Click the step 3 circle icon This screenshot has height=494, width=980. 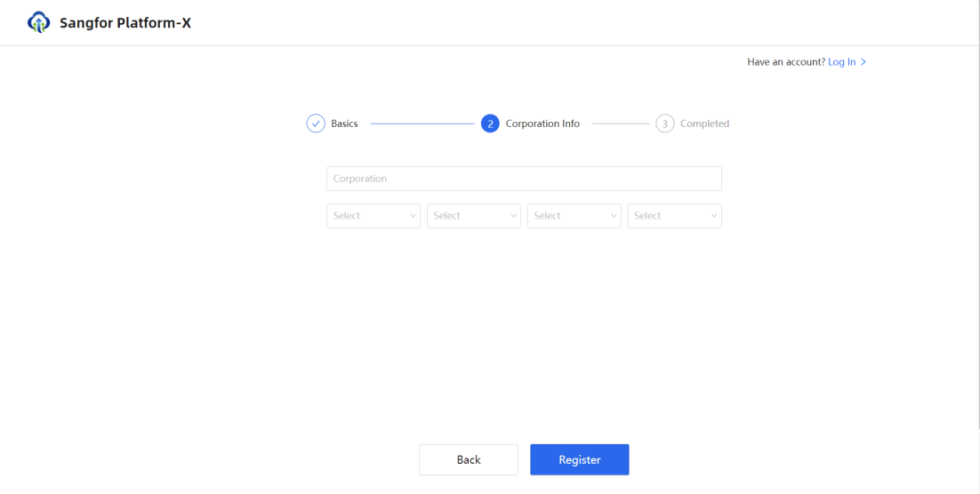[x=665, y=123]
